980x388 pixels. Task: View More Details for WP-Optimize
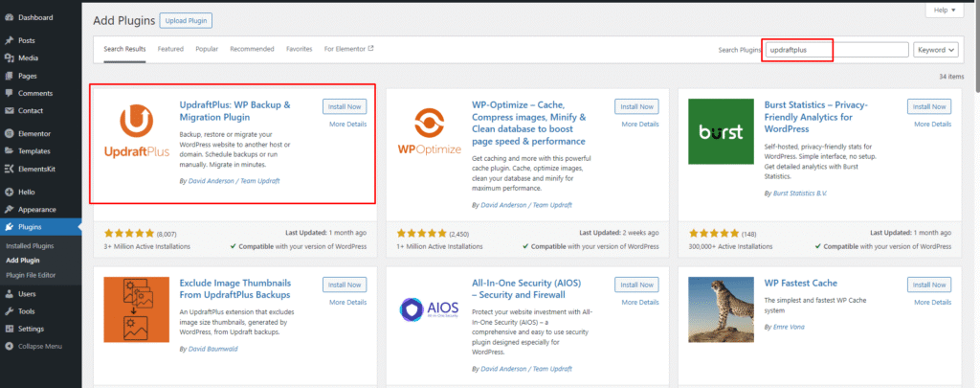640,124
